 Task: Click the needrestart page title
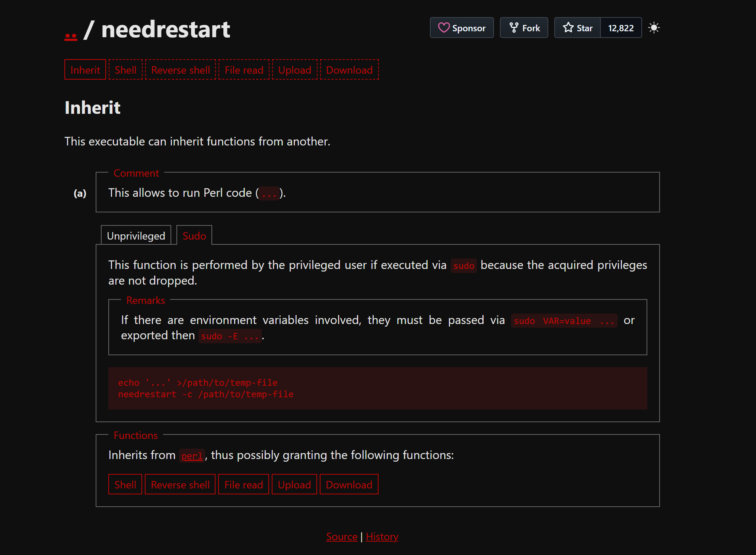(x=165, y=29)
